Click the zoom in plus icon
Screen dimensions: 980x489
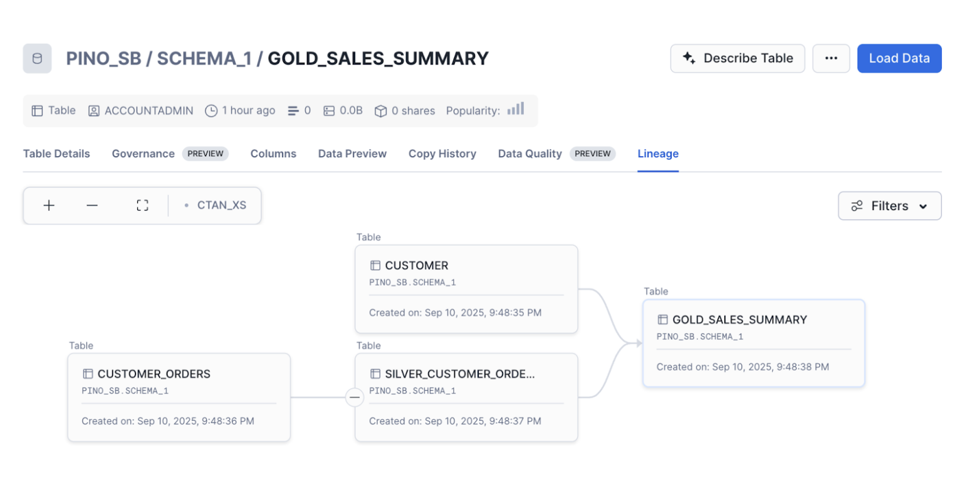coord(49,206)
